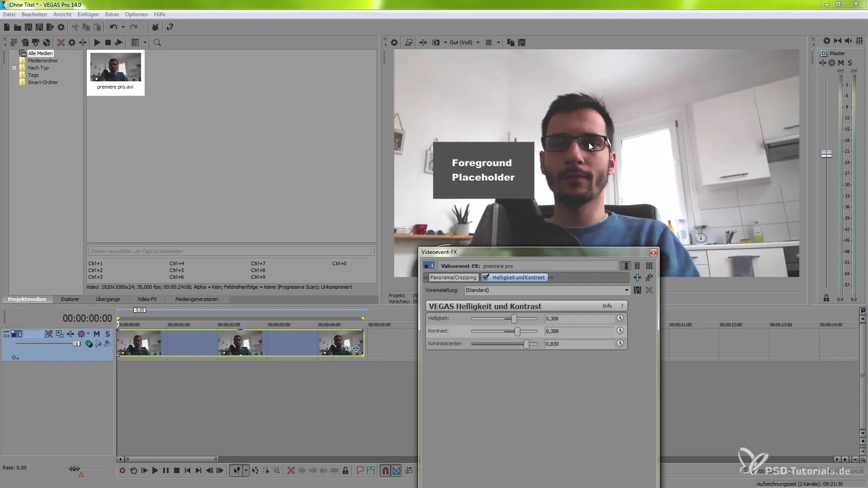This screenshot has width=868, height=488.
Task: Save preview snapshot to file
Action: [x=522, y=42]
